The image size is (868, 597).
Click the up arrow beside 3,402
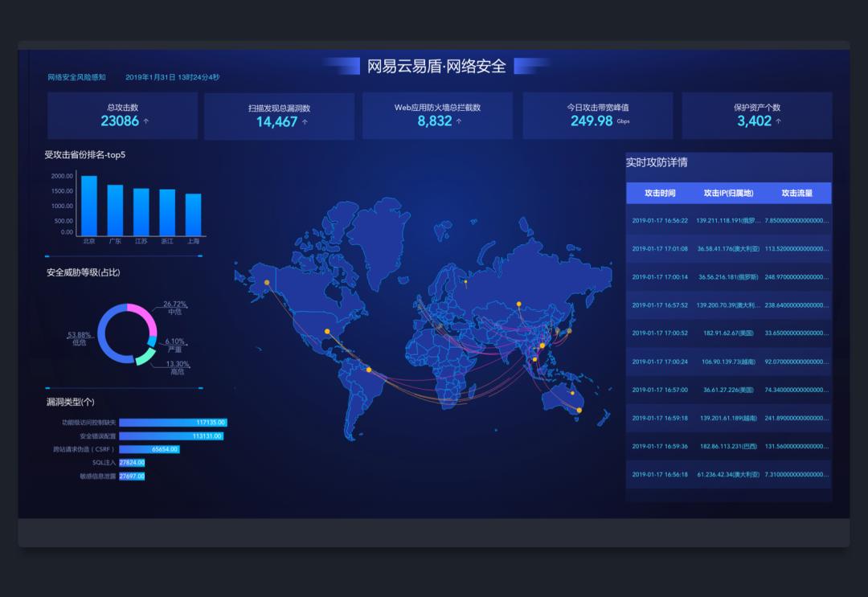778,121
